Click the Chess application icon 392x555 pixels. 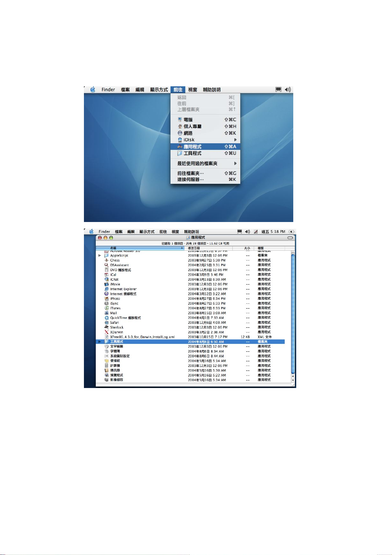106,260
